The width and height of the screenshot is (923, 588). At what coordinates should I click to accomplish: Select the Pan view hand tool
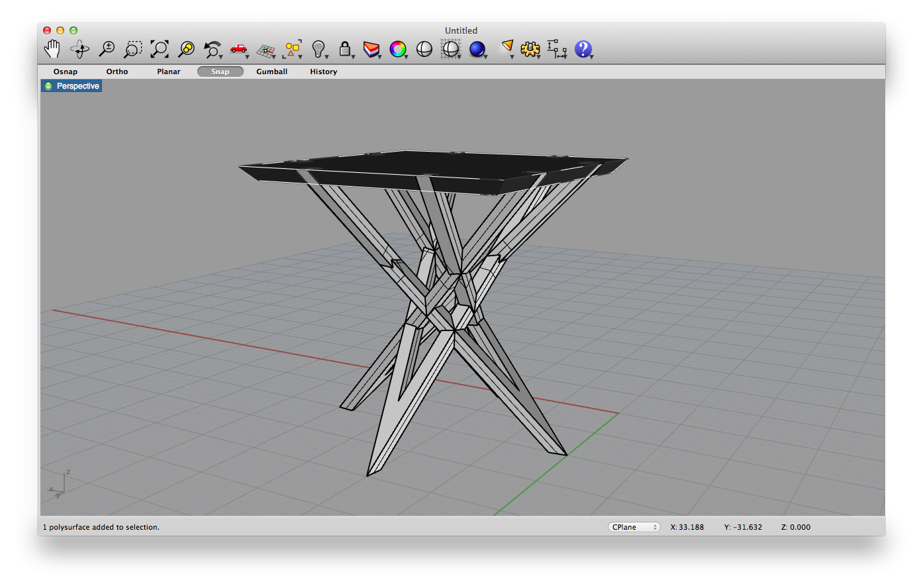(x=52, y=48)
